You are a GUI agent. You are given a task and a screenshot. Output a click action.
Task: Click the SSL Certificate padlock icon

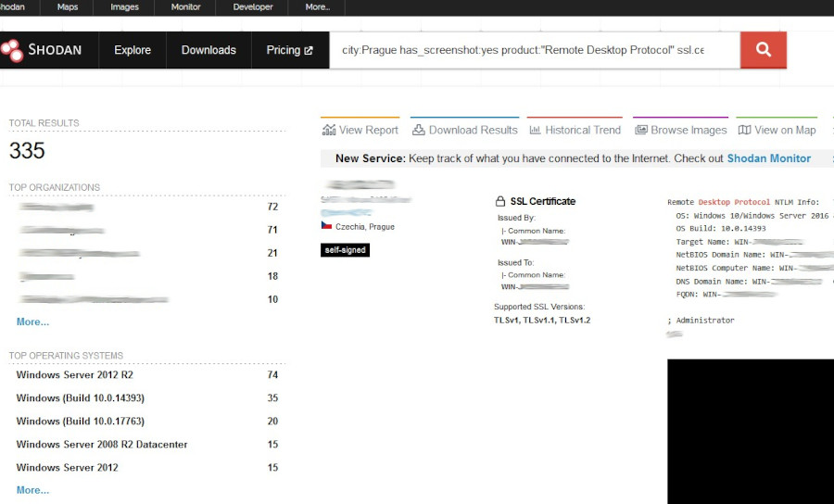500,201
